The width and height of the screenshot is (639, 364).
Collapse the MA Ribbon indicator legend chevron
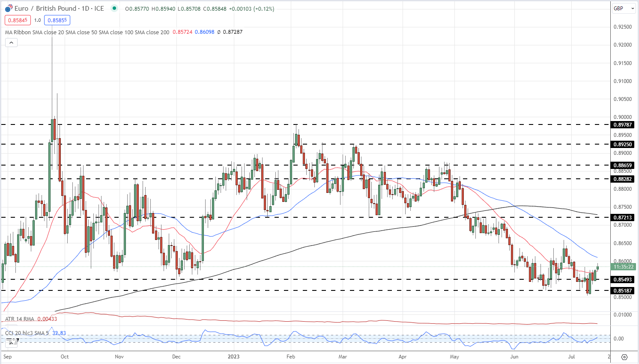pyautogui.click(x=11, y=42)
